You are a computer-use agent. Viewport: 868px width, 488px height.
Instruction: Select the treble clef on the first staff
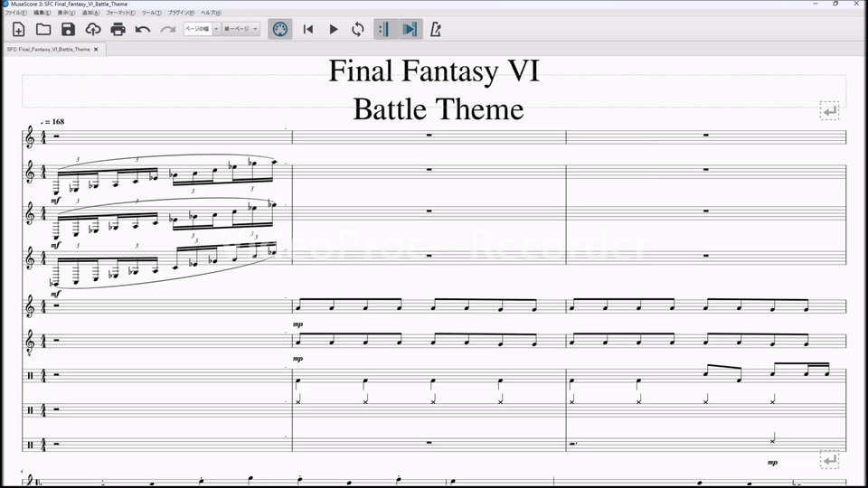coord(30,136)
